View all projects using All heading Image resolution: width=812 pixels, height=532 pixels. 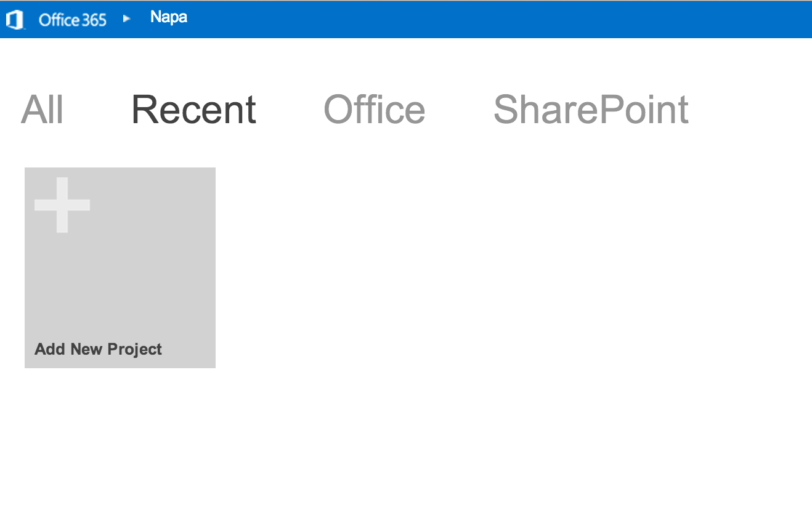pos(42,110)
